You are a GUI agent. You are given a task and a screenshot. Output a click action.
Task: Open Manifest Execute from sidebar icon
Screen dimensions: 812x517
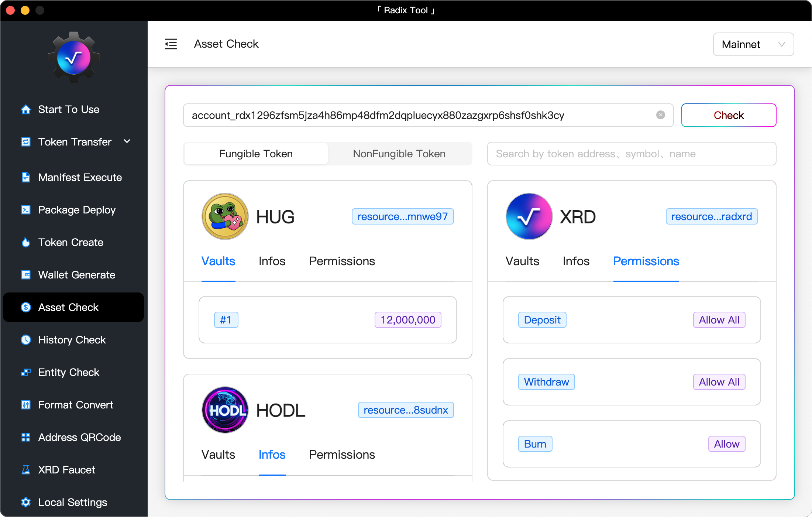pos(26,178)
